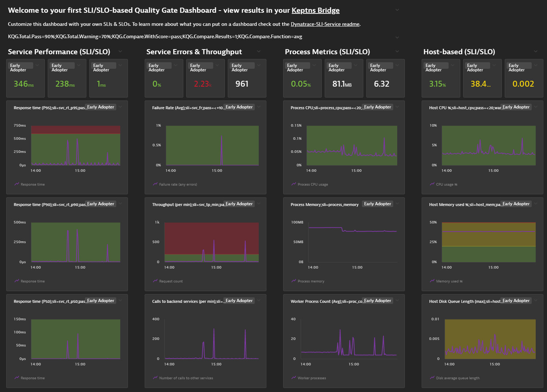547x392 pixels.
Task: Click the Failure rate (any errors) legend icon
Action: click(x=155, y=184)
